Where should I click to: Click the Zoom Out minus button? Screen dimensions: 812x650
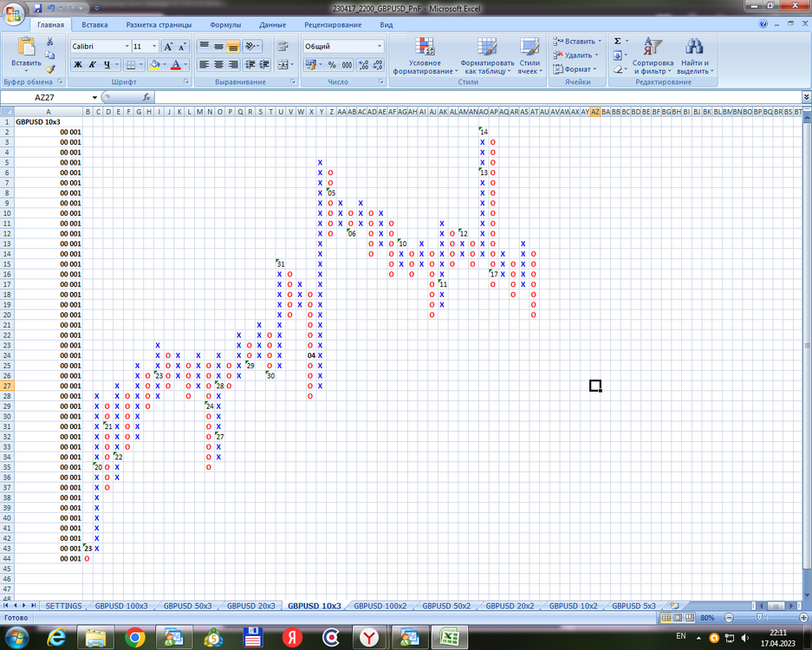[729, 617]
